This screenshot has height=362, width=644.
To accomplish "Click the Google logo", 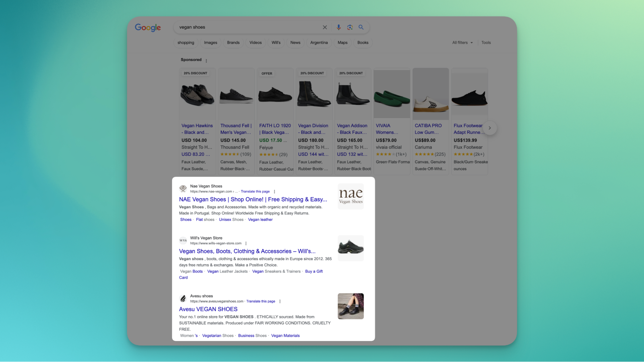I will [x=148, y=27].
